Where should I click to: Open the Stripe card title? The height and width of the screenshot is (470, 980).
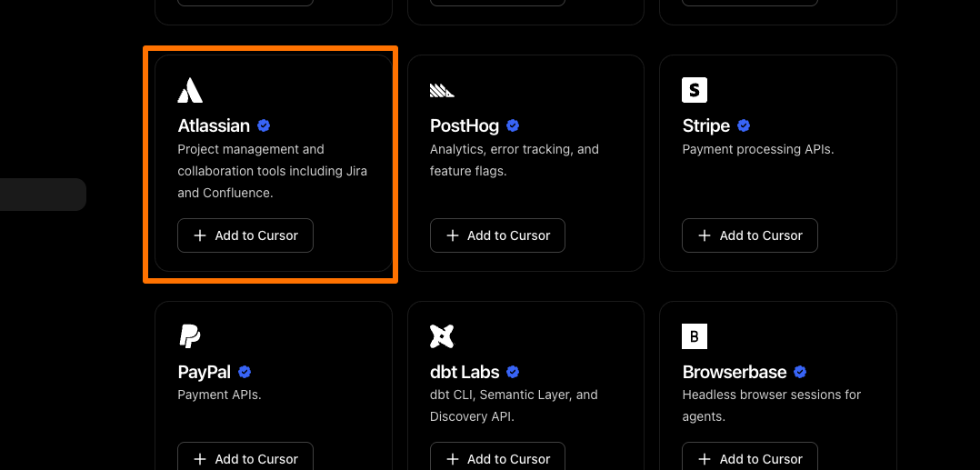click(706, 125)
